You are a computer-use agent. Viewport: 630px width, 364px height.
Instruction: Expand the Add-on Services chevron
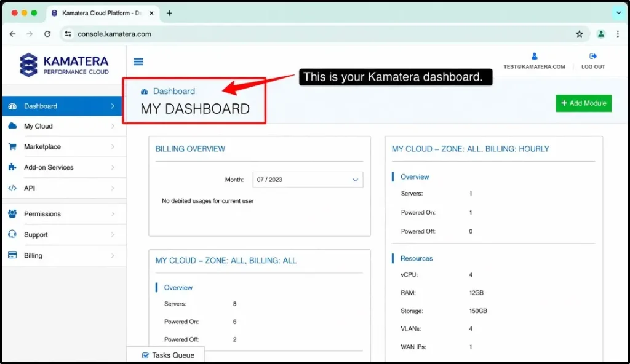113,167
